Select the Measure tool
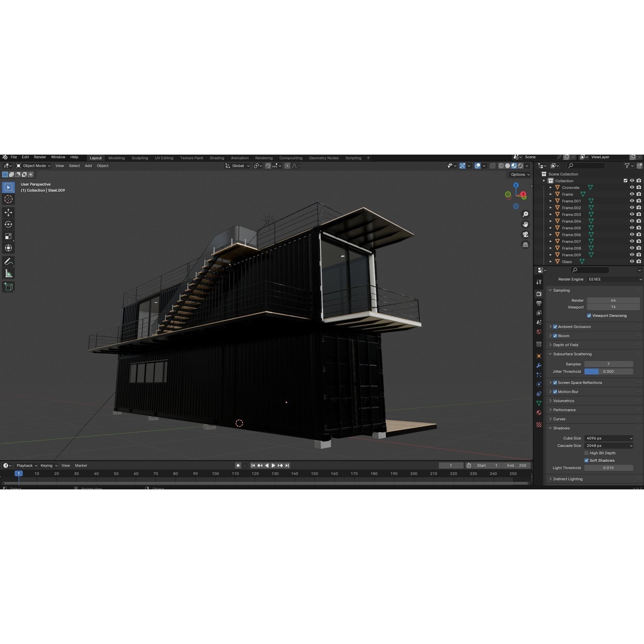The width and height of the screenshot is (644, 644). 8,273
